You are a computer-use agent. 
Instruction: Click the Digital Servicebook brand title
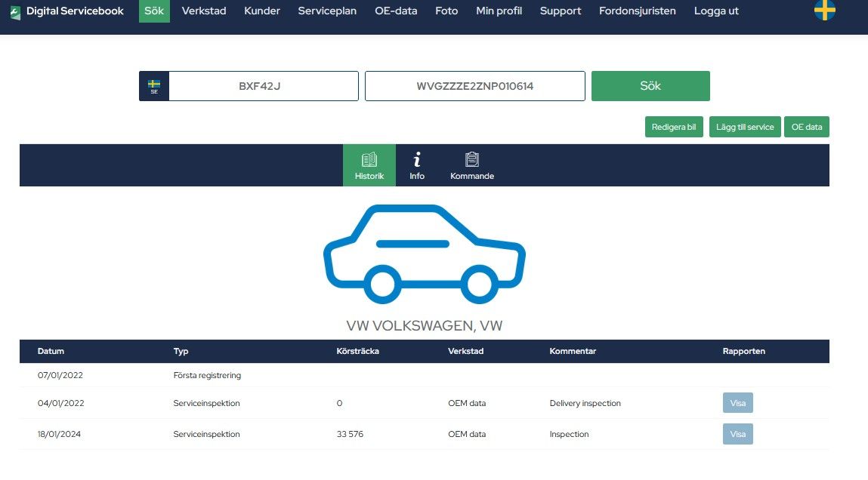point(75,11)
